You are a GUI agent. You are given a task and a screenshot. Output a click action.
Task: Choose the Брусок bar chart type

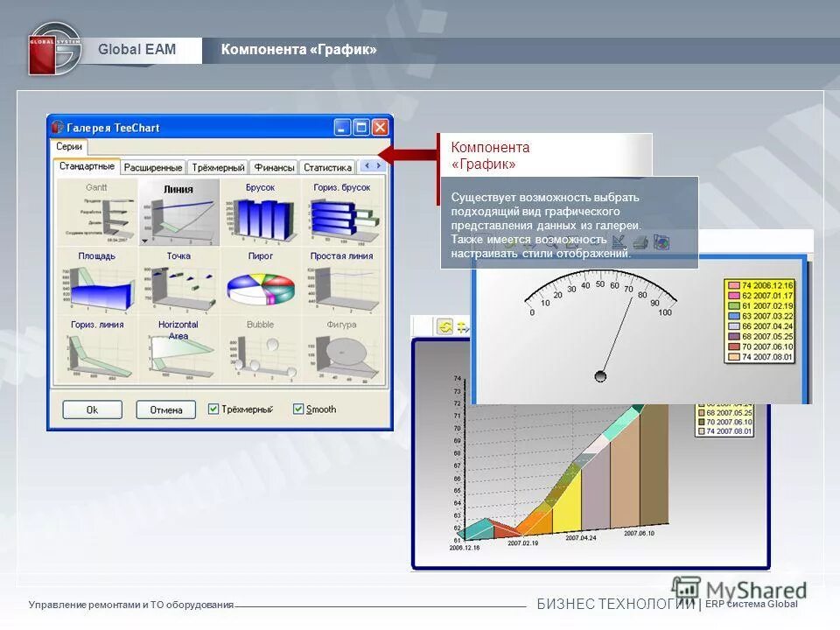tap(261, 213)
